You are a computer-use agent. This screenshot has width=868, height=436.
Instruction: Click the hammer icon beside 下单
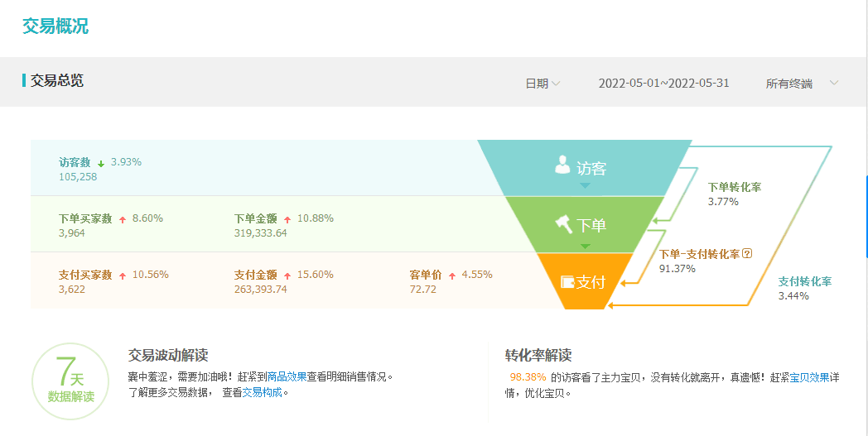564,223
